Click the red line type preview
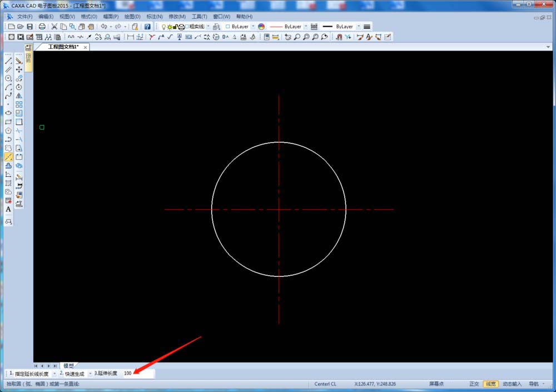Image resolution: width=556 pixels, height=392 pixels. (276, 27)
